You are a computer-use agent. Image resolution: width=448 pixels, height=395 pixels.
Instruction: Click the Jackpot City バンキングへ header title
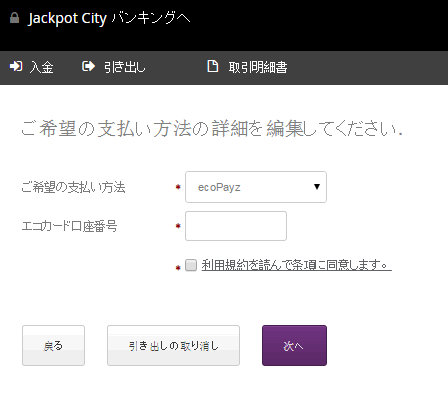click(109, 18)
